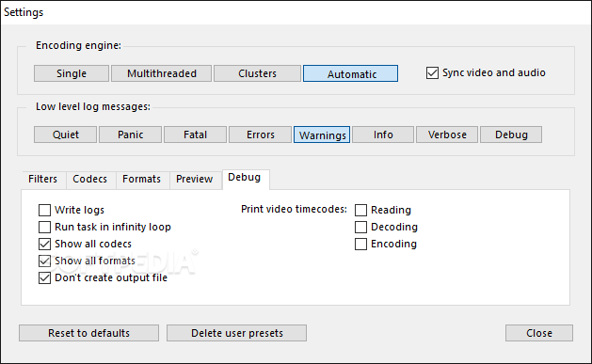Image resolution: width=592 pixels, height=364 pixels.
Task: Switch encoding engine to Clusters
Action: (257, 73)
